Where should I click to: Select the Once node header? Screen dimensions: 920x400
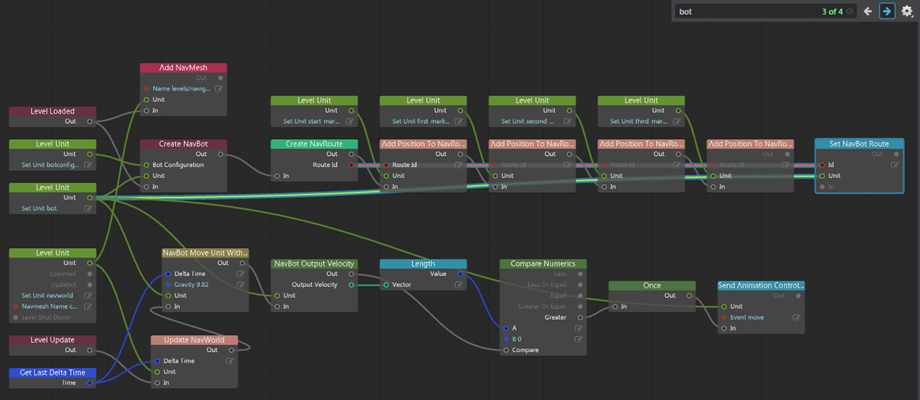tap(652, 286)
